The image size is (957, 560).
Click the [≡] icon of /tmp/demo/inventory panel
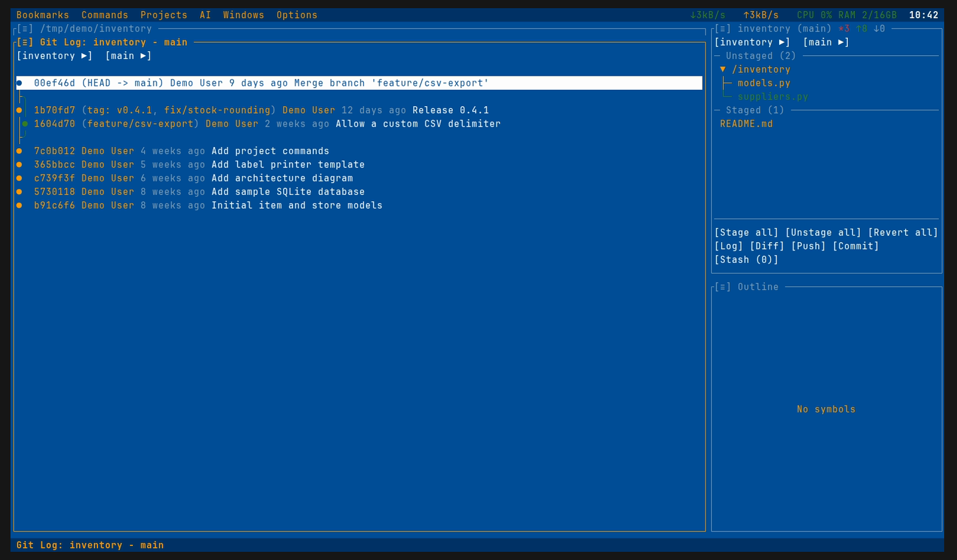tap(25, 29)
